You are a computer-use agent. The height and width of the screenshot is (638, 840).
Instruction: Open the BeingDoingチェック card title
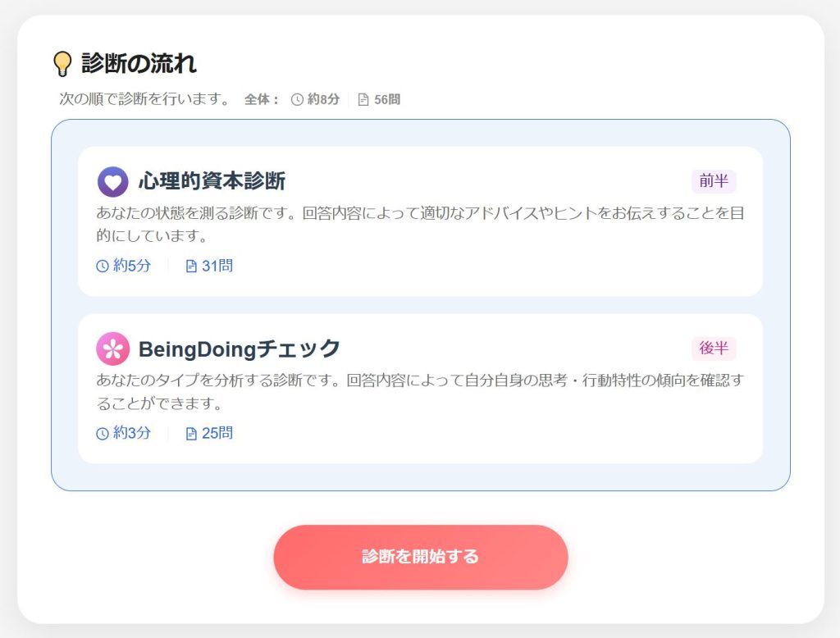pyautogui.click(x=239, y=349)
